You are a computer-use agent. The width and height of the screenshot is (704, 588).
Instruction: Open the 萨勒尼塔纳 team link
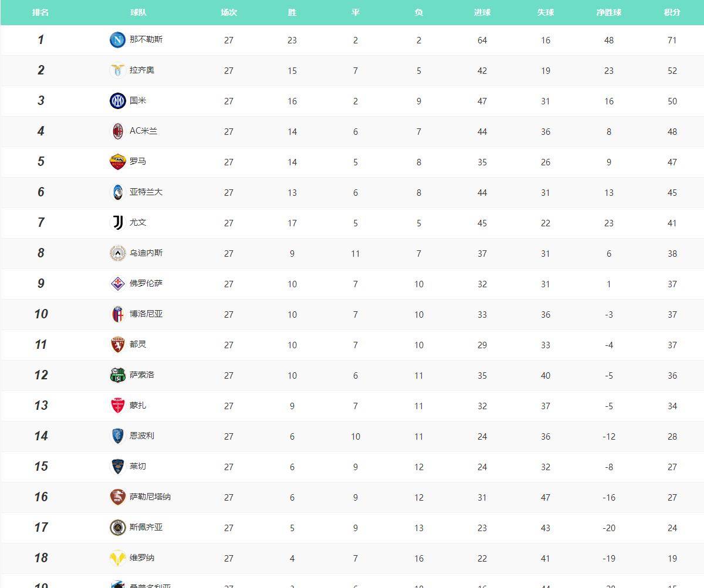click(150, 497)
